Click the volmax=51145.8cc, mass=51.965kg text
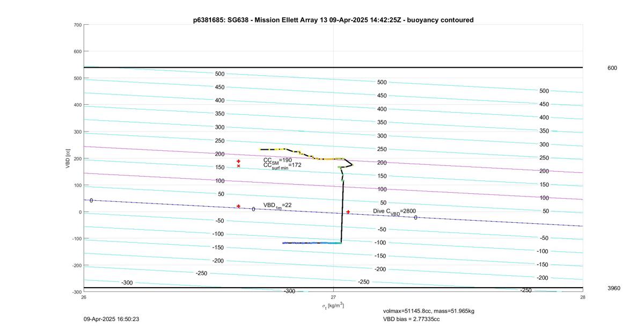 click(x=430, y=311)
